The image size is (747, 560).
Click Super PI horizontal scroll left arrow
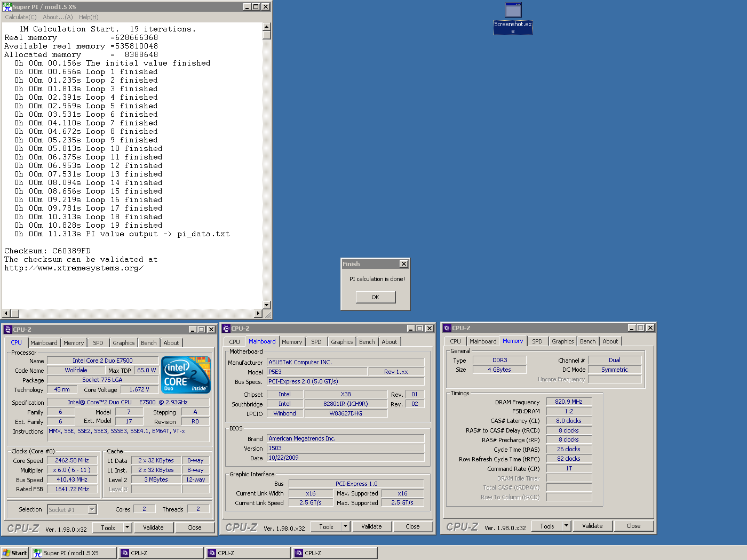pyautogui.click(x=6, y=314)
